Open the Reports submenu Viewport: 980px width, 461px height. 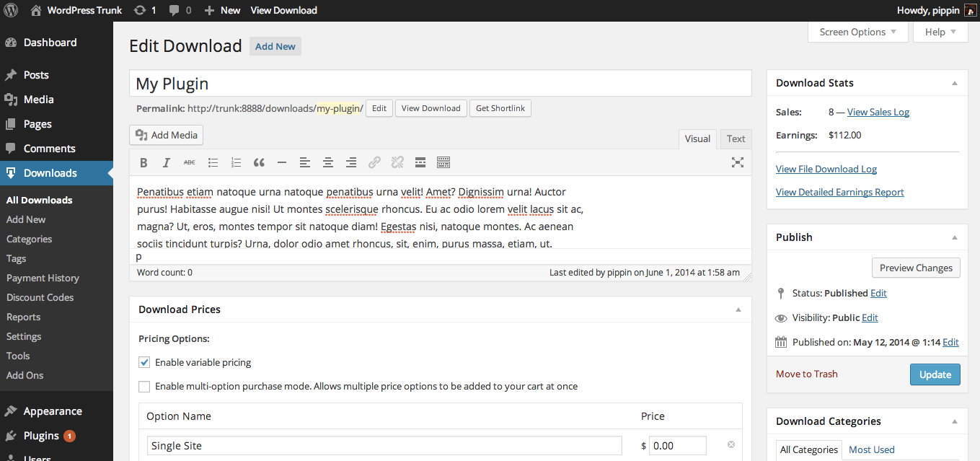pyautogui.click(x=23, y=317)
